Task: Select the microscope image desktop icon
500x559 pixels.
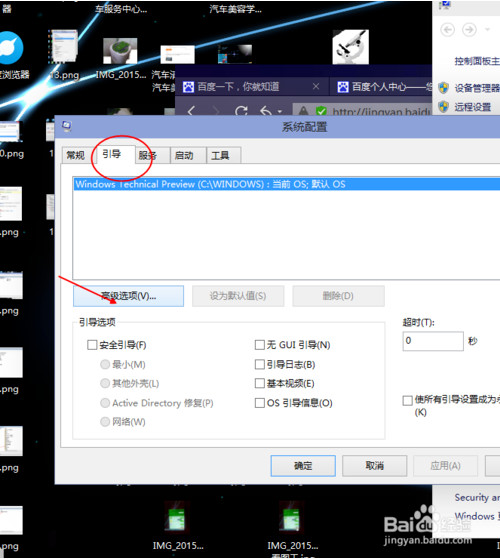Action: click(x=351, y=47)
